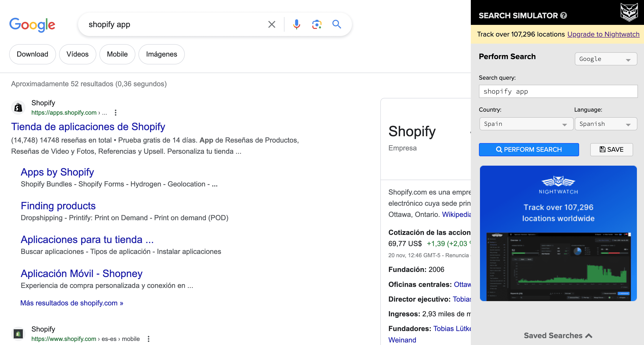Open the Language dropdown set to Spanish
Image resolution: width=644 pixels, height=345 pixels.
[x=606, y=124]
